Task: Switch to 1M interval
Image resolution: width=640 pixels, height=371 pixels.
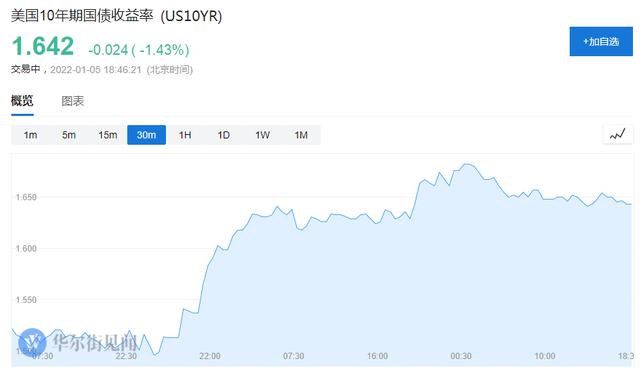Action: pos(301,135)
